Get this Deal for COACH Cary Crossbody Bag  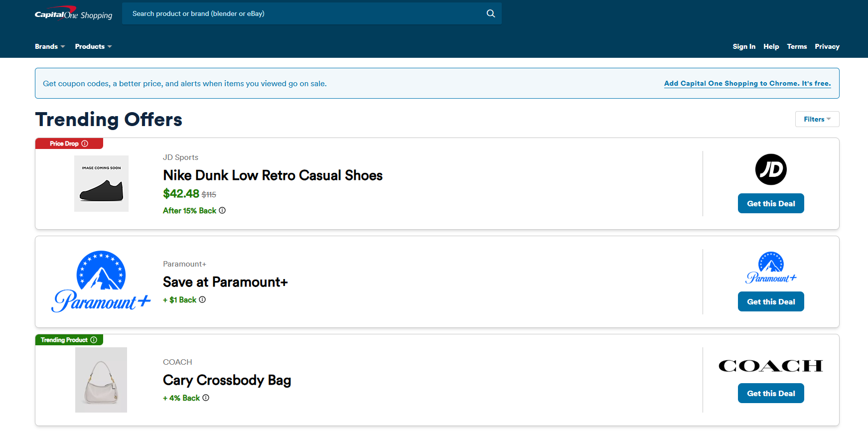point(771,393)
